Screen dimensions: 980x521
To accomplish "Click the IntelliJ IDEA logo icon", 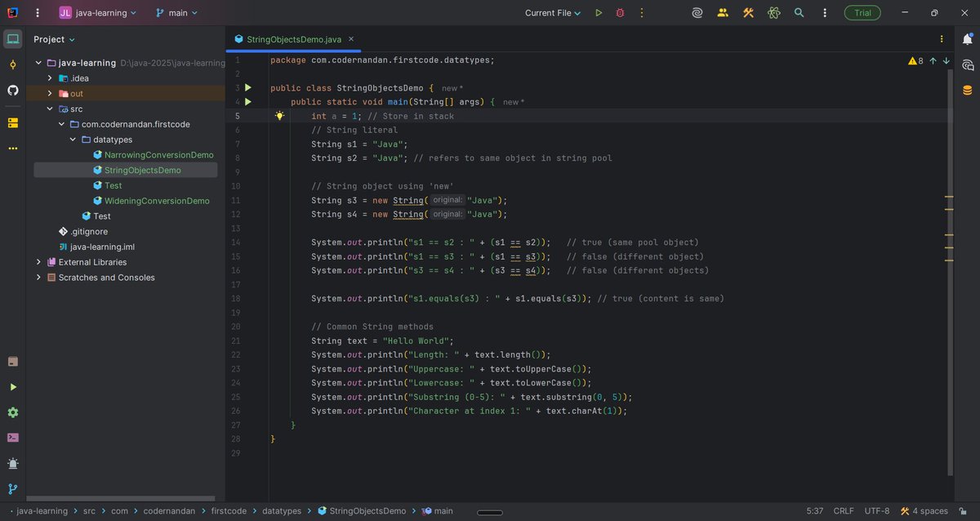I will [x=11, y=13].
